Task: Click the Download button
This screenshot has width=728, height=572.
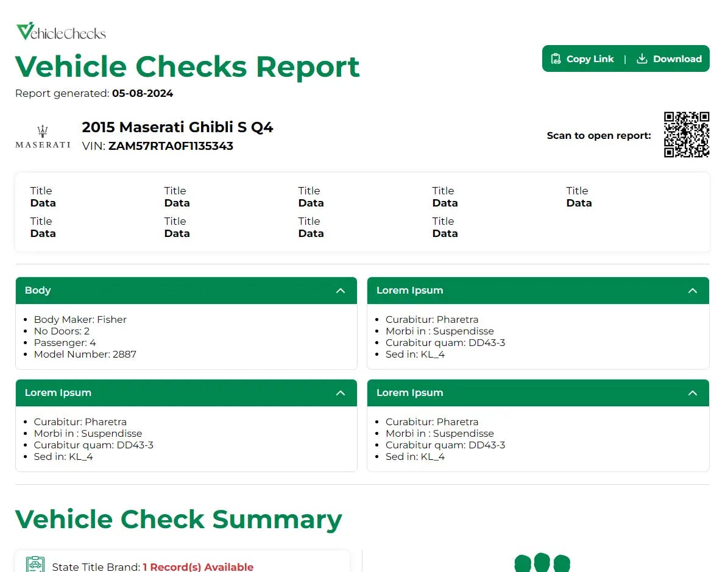Action: (x=670, y=58)
